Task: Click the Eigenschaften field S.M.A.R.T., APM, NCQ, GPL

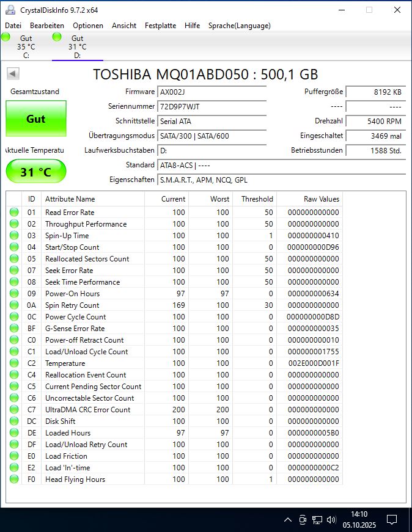Action: pyautogui.click(x=282, y=180)
